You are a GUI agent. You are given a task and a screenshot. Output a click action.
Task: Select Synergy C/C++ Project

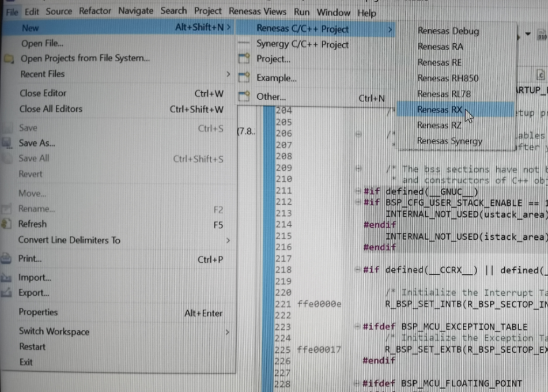[302, 44]
